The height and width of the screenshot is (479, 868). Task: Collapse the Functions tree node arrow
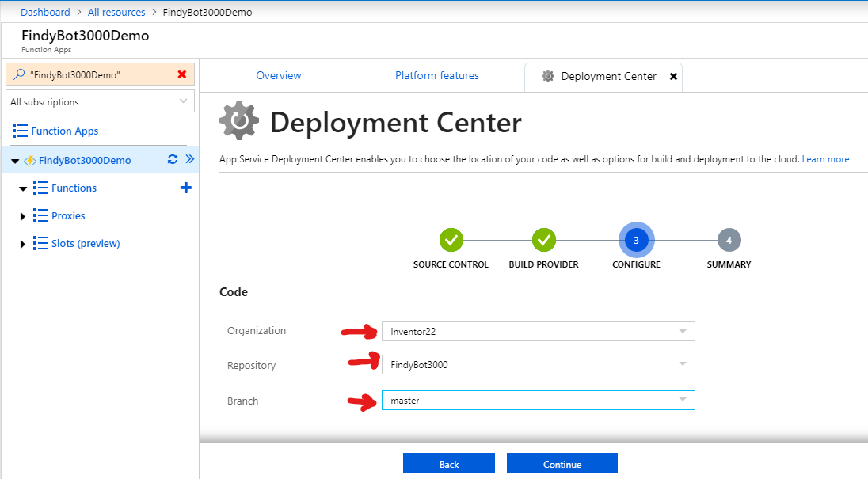23,188
